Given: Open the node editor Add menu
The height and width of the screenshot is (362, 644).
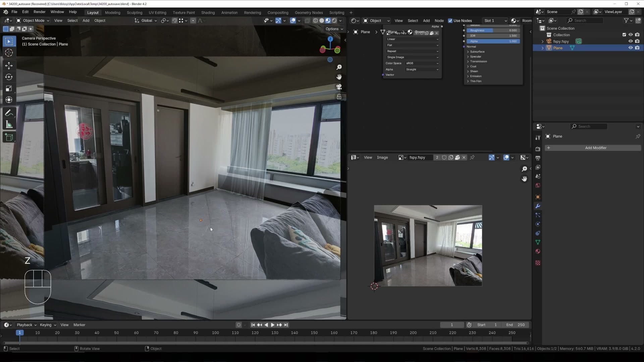Looking at the screenshot, I should [x=426, y=21].
